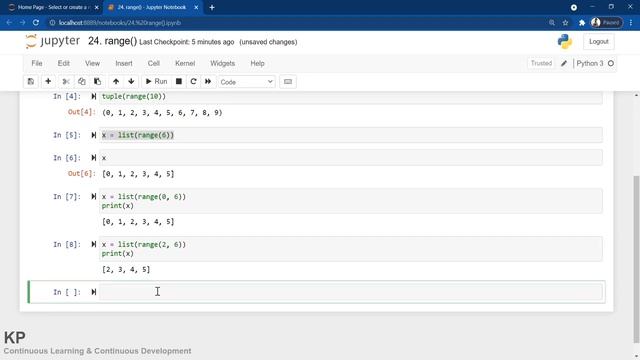
Task: Copy selected cells icon
Action: [82, 82]
